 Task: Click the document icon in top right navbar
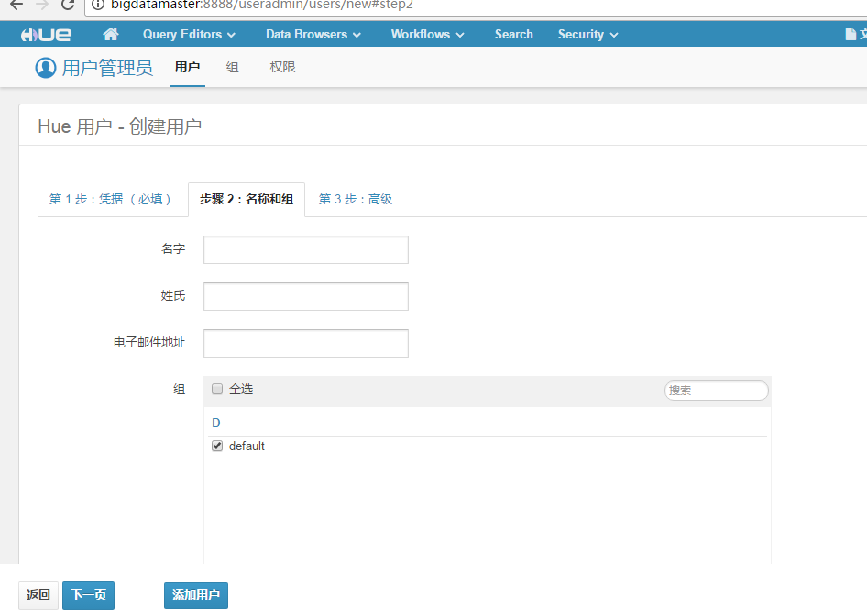coord(851,34)
